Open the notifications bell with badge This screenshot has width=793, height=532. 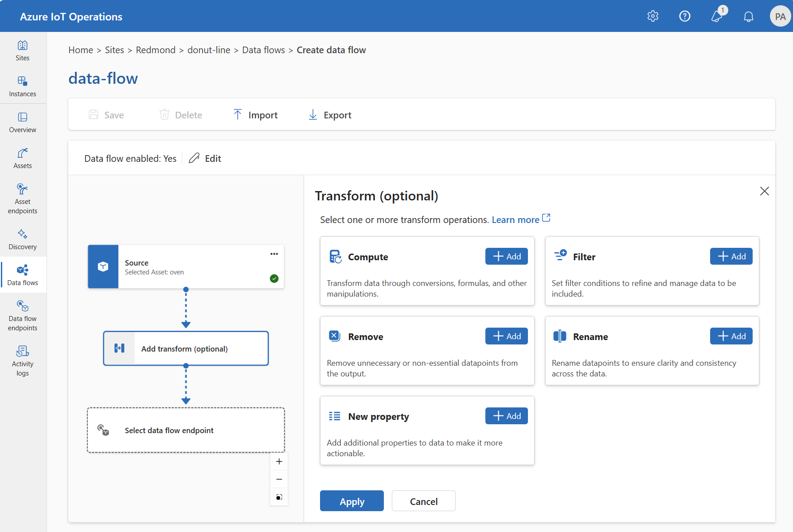pos(717,16)
